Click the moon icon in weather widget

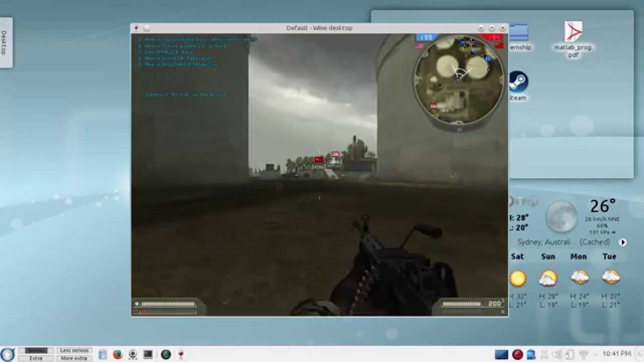561,216
